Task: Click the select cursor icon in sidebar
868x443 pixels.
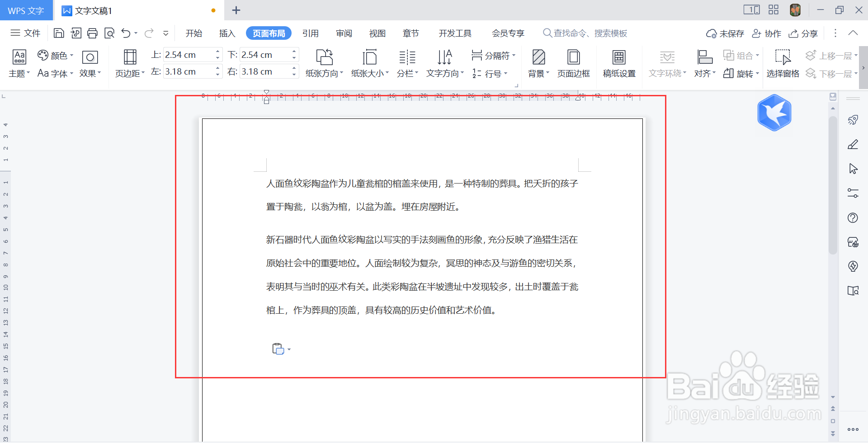Action: coord(853,169)
